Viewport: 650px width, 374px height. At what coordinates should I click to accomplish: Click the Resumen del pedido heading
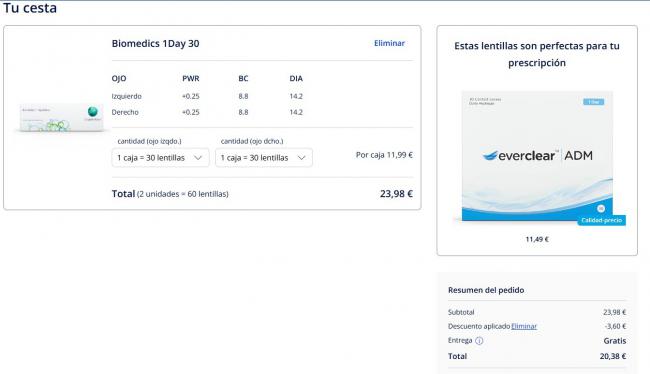point(486,290)
